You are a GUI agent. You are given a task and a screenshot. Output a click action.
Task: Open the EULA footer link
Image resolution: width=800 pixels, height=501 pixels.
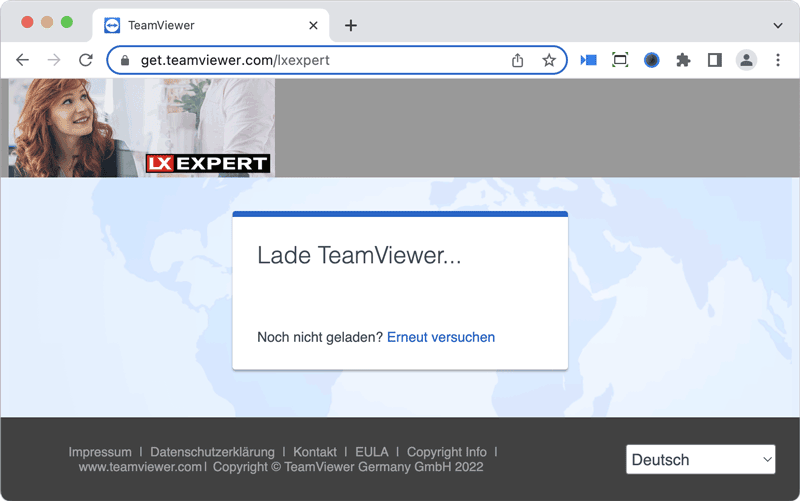(371, 452)
